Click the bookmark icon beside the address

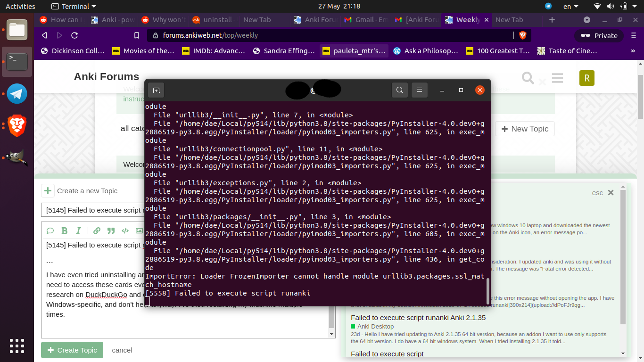point(137,35)
